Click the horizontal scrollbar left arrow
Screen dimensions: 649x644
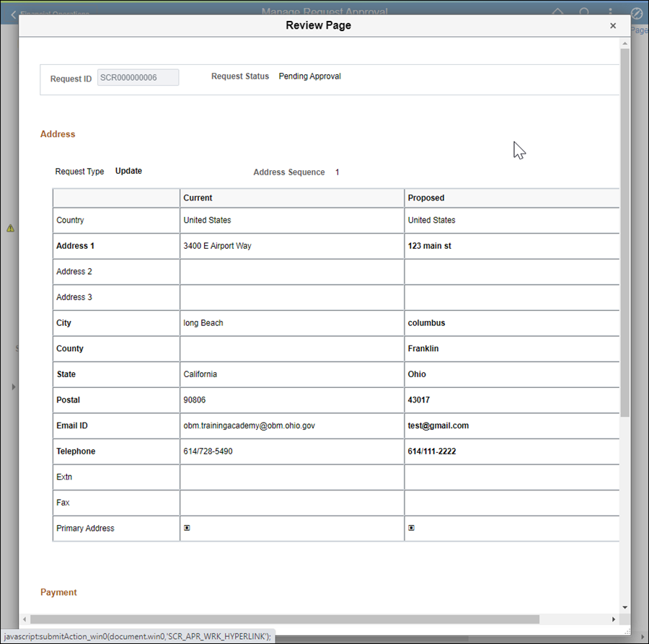tap(25, 619)
